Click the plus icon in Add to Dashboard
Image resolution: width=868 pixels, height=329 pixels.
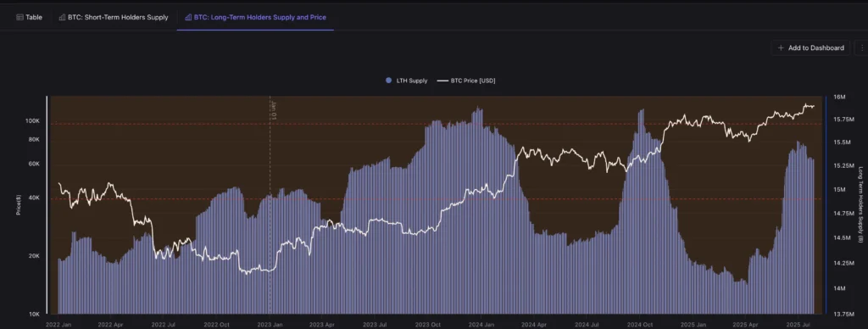tap(781, 48)
